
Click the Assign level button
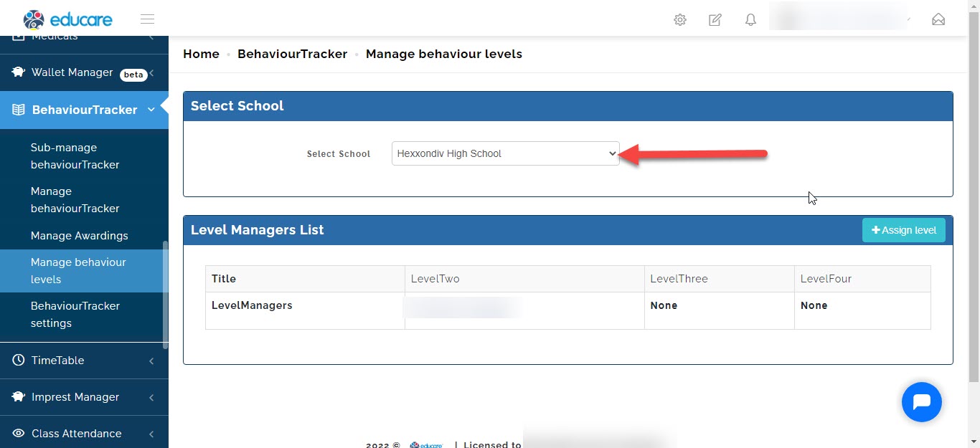tap(904, 230)
